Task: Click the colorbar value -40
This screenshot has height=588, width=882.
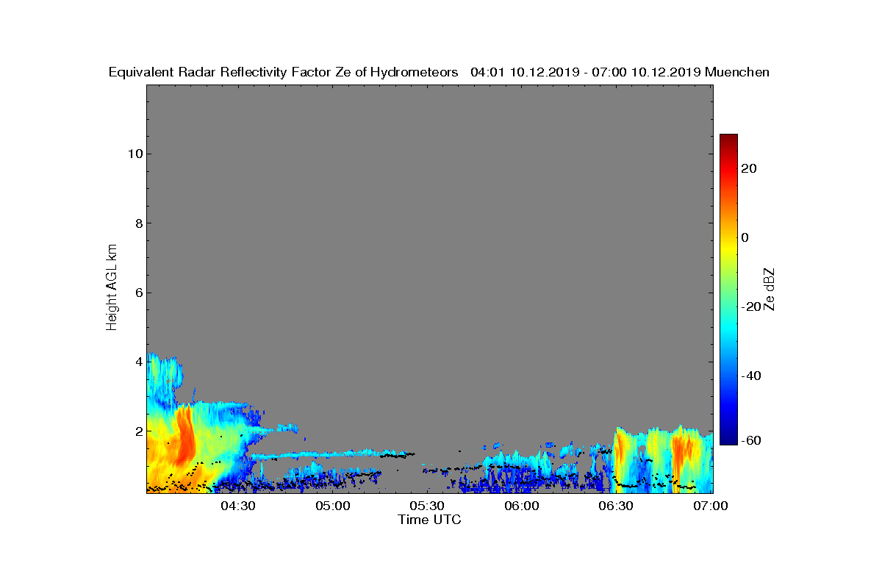Action: click(x=753, y=376)
